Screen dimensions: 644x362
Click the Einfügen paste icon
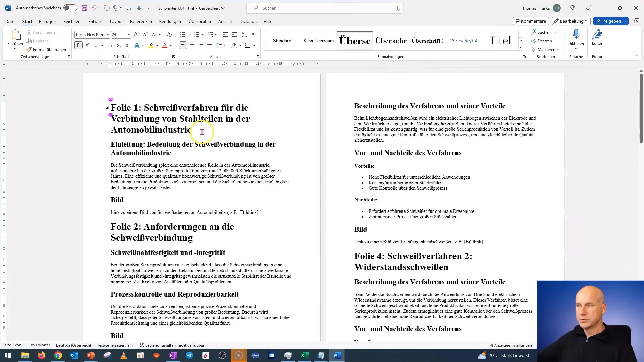coord(15,35)
